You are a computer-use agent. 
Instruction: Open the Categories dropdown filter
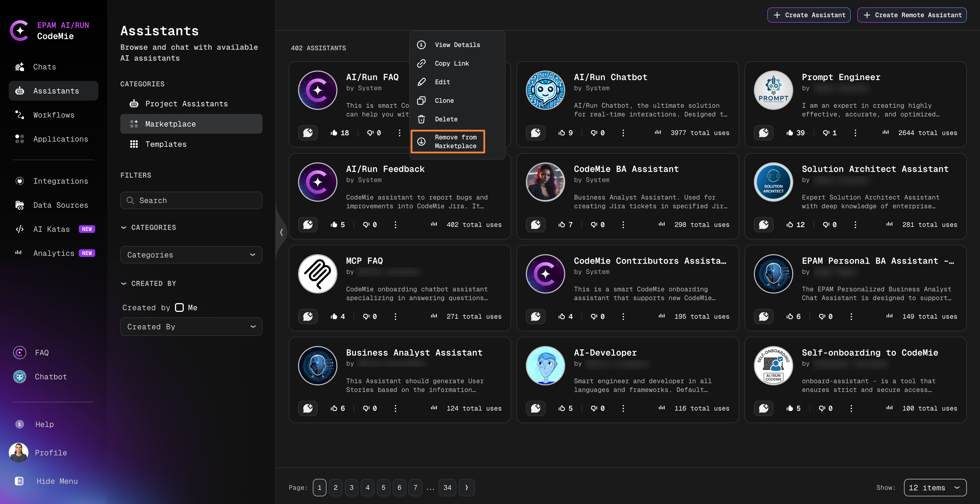pyautogui.click(x=191, y=255)
